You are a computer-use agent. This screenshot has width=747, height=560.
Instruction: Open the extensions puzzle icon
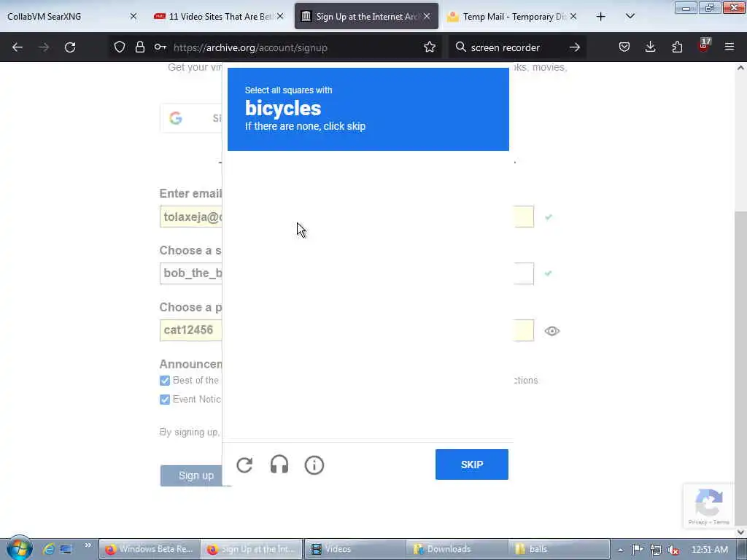[677, 47]
